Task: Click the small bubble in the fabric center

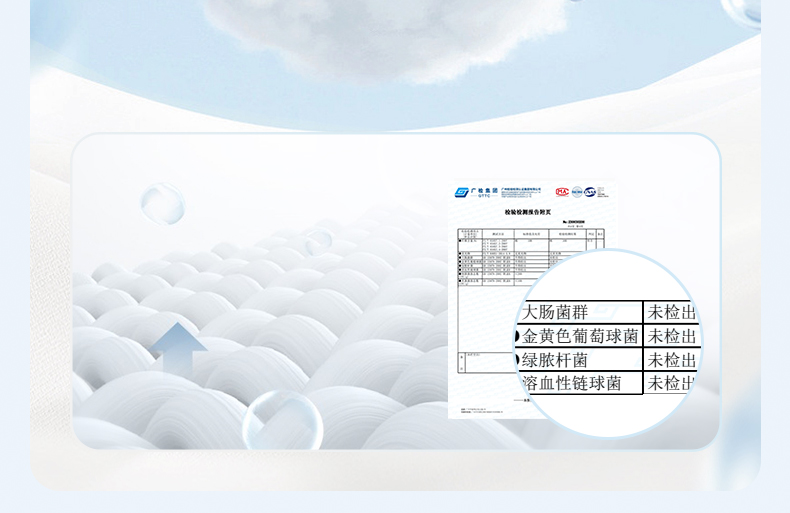Action: pos(318,240)
